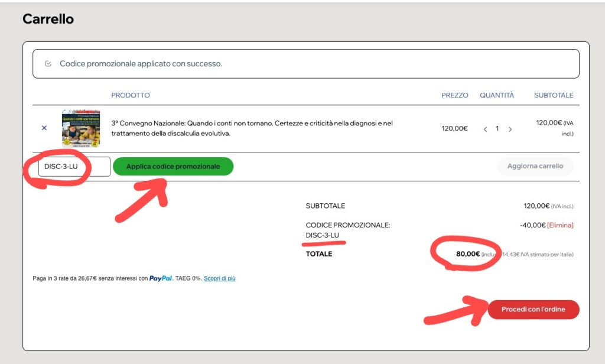Open the convention product thumbnail image
Screen dimensions: 605x364
[x=81, y=128]
